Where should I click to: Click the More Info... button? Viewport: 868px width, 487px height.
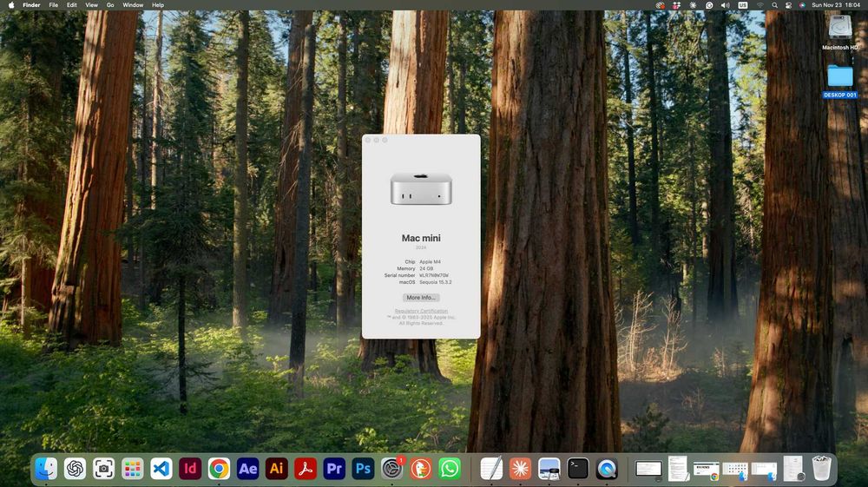(421, 298)
